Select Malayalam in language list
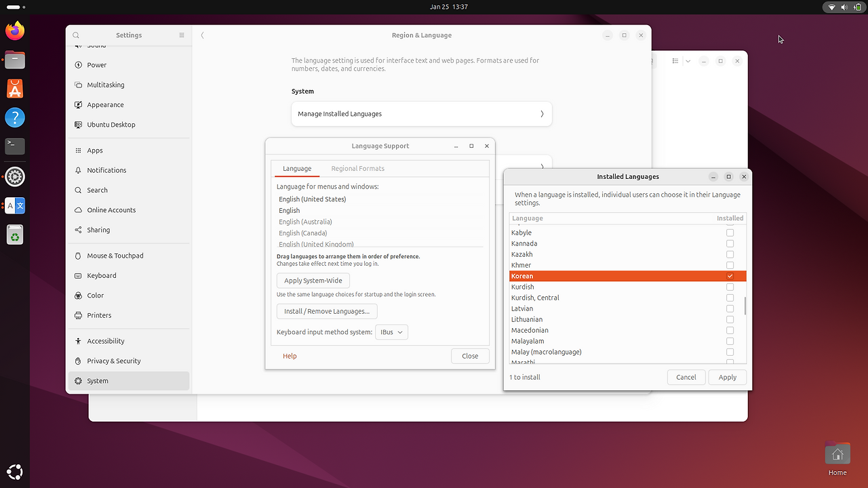Screen dimensions: 868x488 (x=627, y=341)
